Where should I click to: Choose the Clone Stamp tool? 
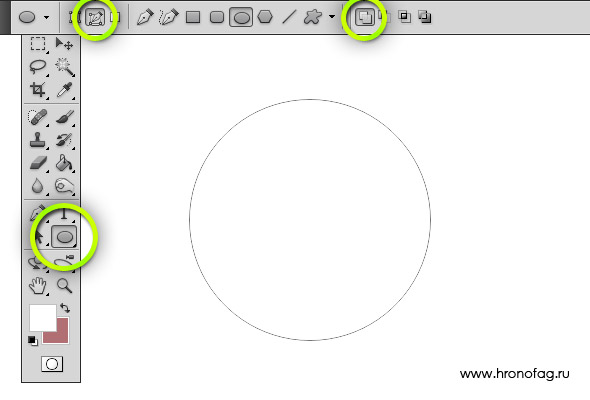click(x=38, y=140)
